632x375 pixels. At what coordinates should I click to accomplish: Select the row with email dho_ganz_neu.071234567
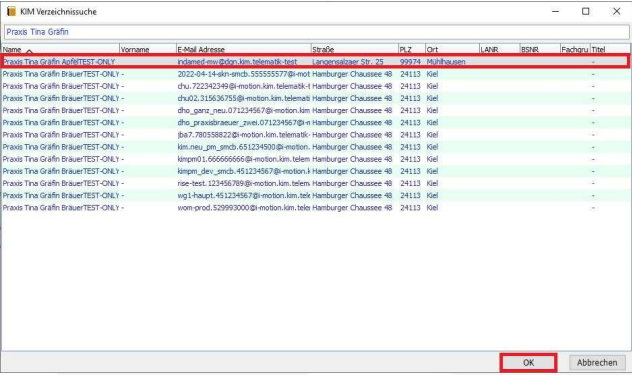(316, 110)
